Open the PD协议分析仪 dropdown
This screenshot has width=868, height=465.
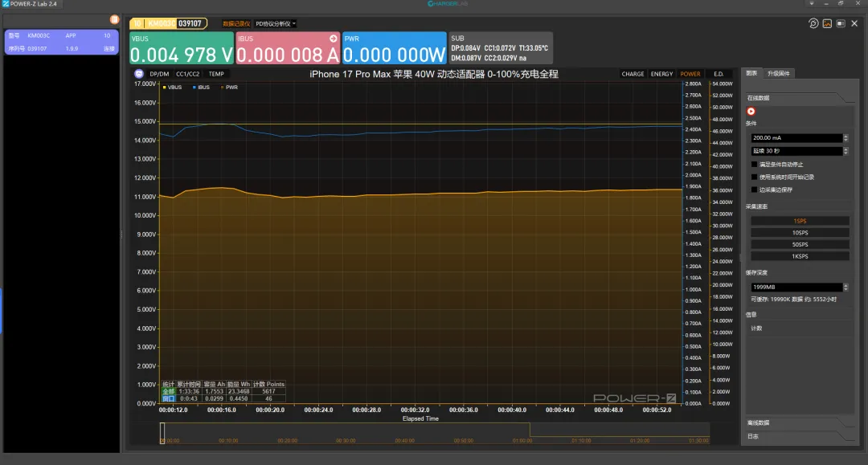275,24
